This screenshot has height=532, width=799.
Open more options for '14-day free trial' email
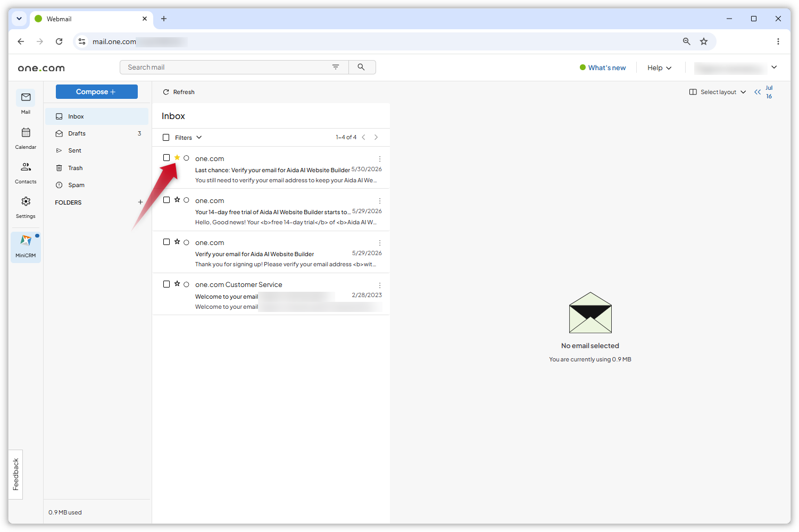pos(380,201)
